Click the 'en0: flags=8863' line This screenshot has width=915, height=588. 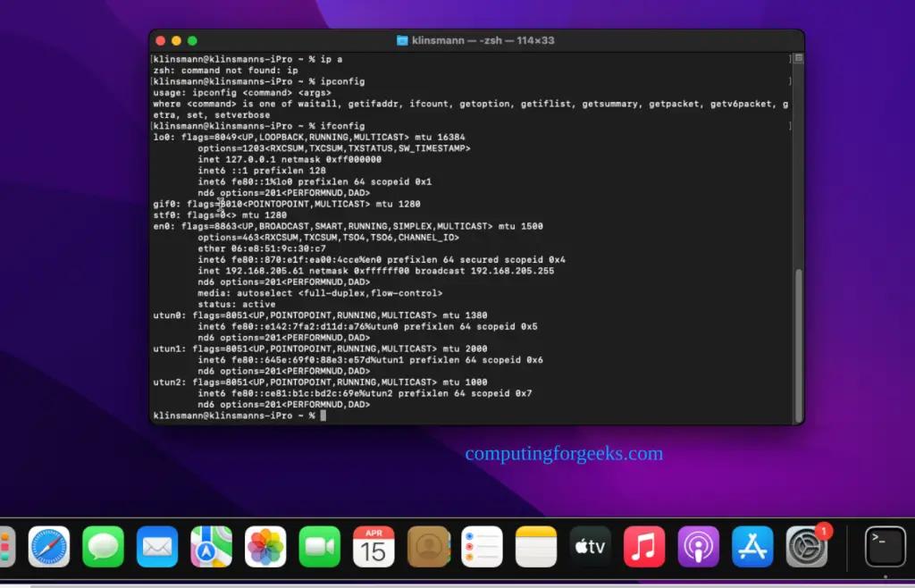pos(348,226)
